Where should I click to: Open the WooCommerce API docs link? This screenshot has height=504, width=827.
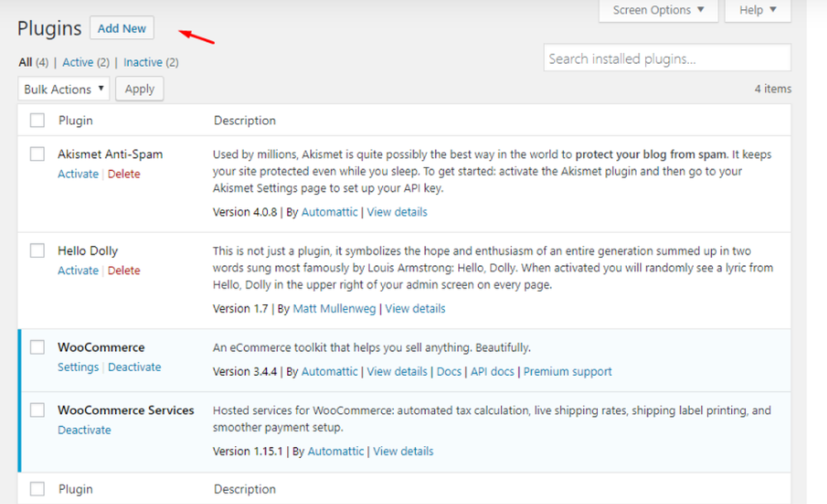(x=492, y=371)
